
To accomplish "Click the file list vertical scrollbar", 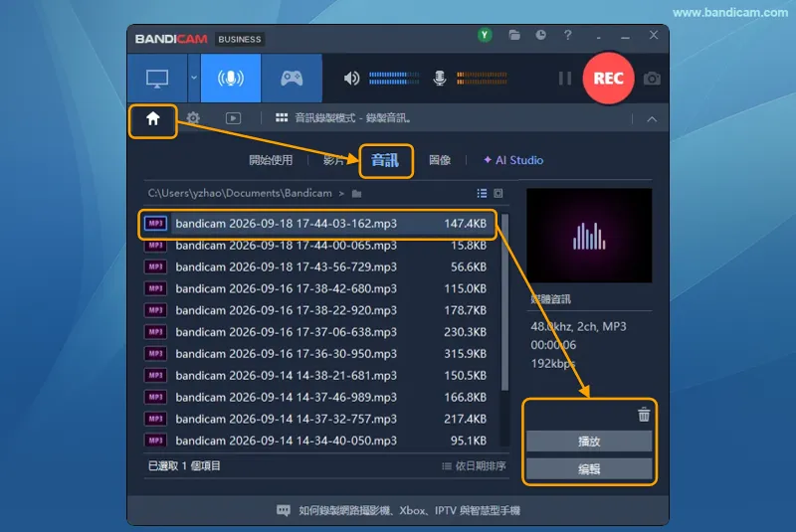I will pyautogui.click(x=504, y=302).
